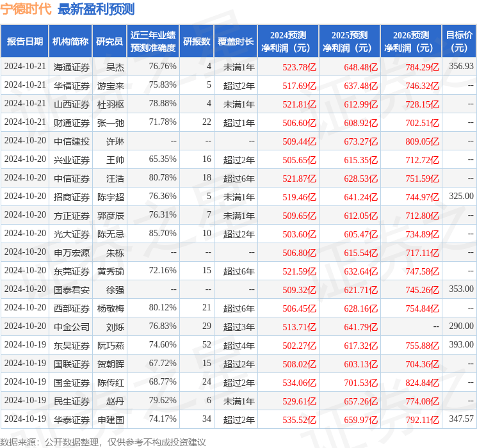Select 山西证券 institution cell
The height and width of the screenshot is (448, 477).
tap(72, 104)
